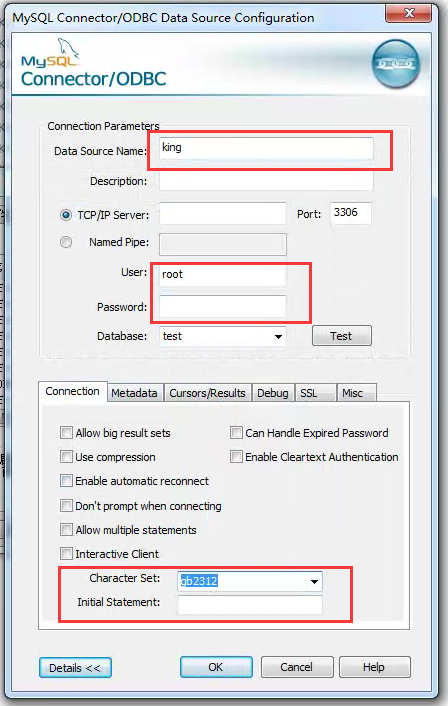
Task: Select the Named Pipe radio button
Action: coord(66,242)
